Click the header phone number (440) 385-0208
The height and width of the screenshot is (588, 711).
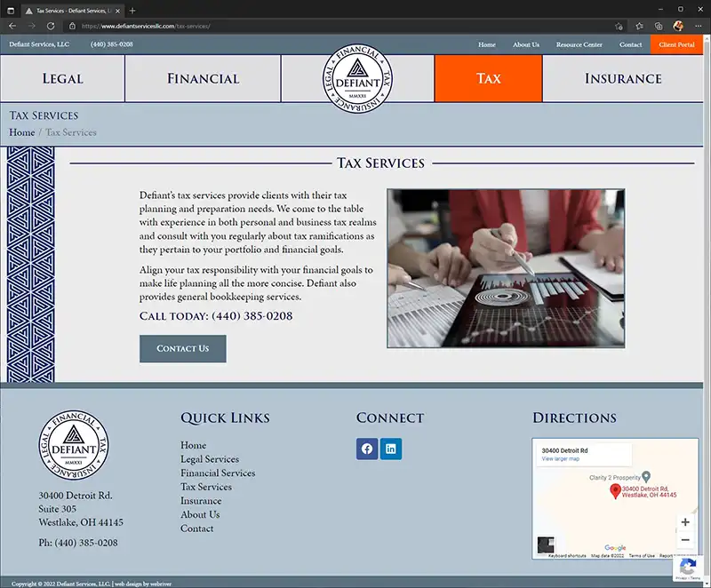112,44
